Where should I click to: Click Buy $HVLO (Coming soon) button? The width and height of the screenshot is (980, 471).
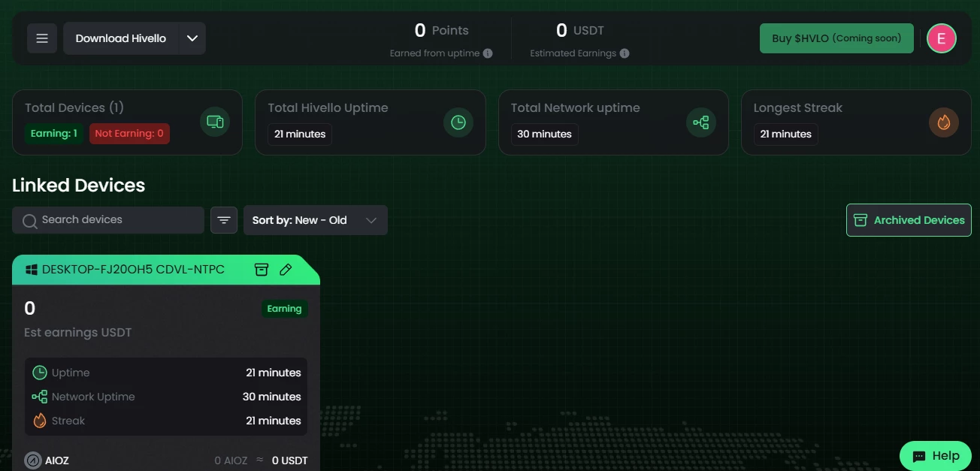click(836, 38)
